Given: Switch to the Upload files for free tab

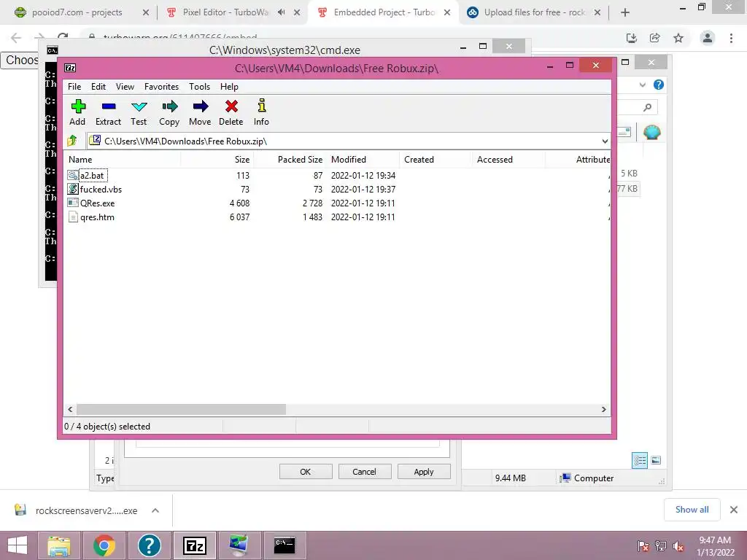Looking at the screenshot, I should click(x=533, y=12).
